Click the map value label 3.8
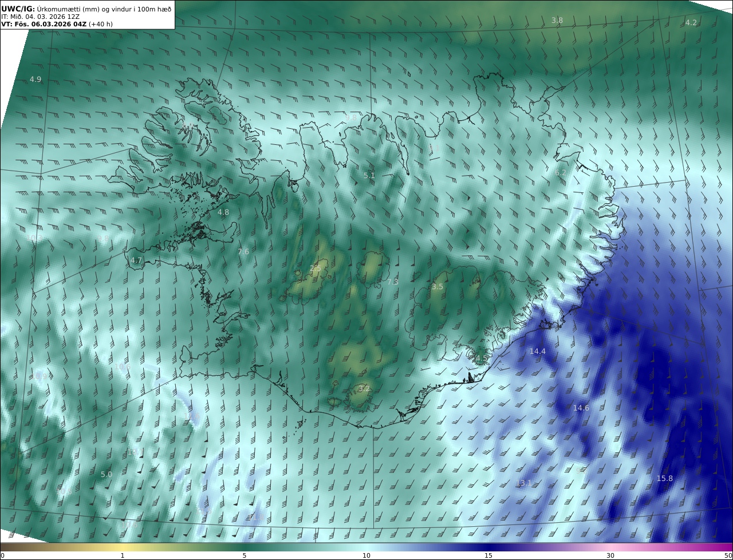Viewport: 733px width, 560px height. tap(557, 21)
